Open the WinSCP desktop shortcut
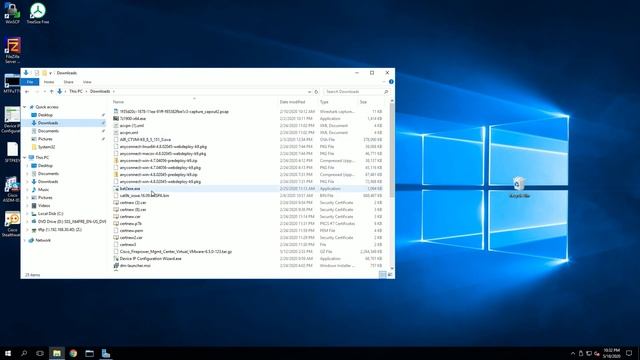This screenshot has height=360, width=640. tap(12, 13)
